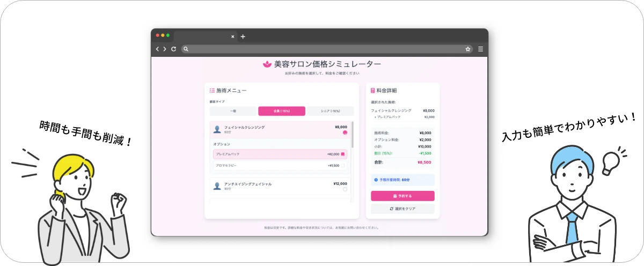Screen dimensions: 644x266
Task: Select the アンチエイジングフェイシャル radio button
Action: point(345,189)
